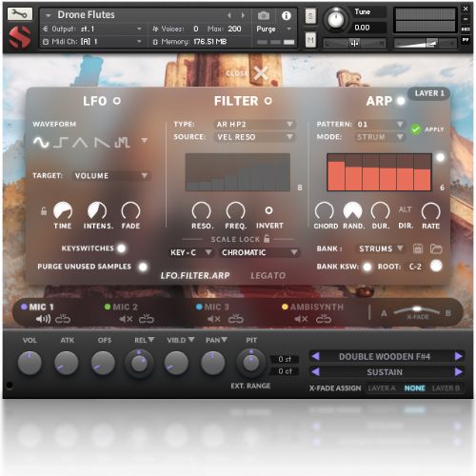Unmute Mic 3 speaker icon

click(x=214, y=319)
